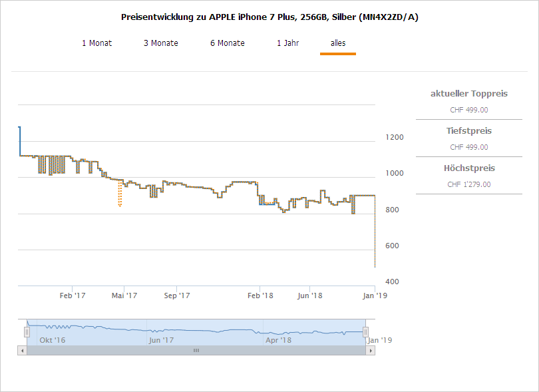The width and height of the screenshot is (539, 392).
Task: Click the aktueller Toppreis label
Action: click(x=468, y=94)
